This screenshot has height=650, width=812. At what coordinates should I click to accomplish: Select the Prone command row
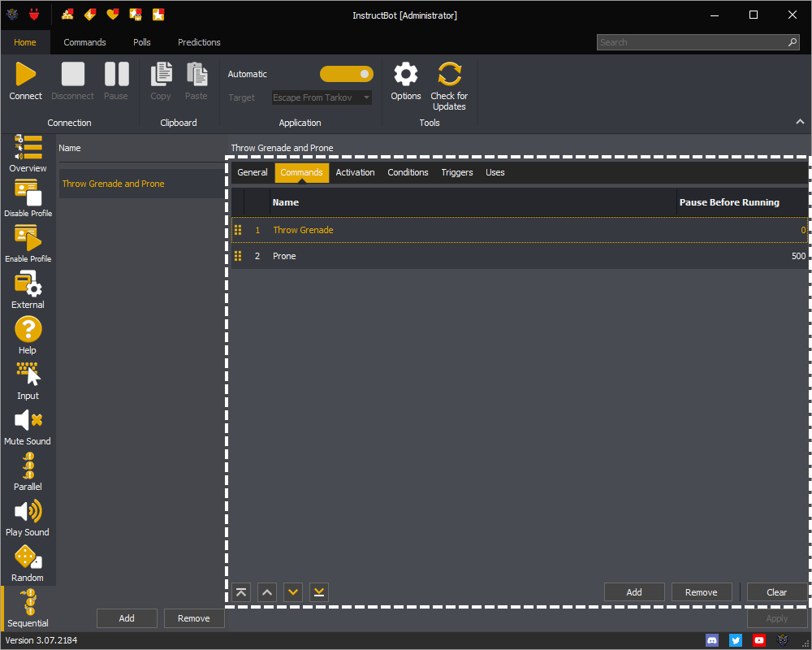tap(520, 256)
